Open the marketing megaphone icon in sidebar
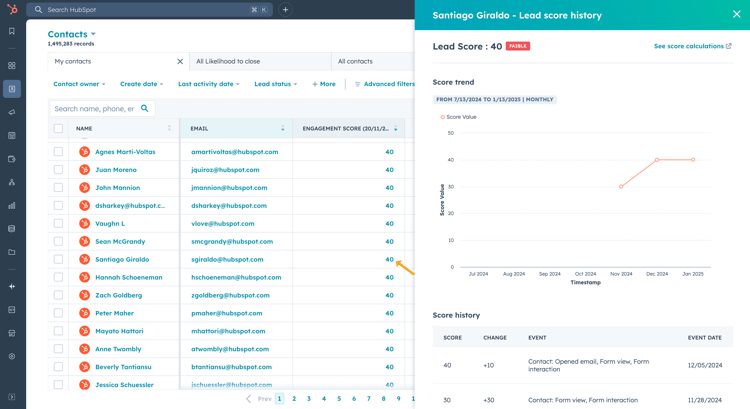The width and height of the screenshot is (750, 409). pos(12,112)
